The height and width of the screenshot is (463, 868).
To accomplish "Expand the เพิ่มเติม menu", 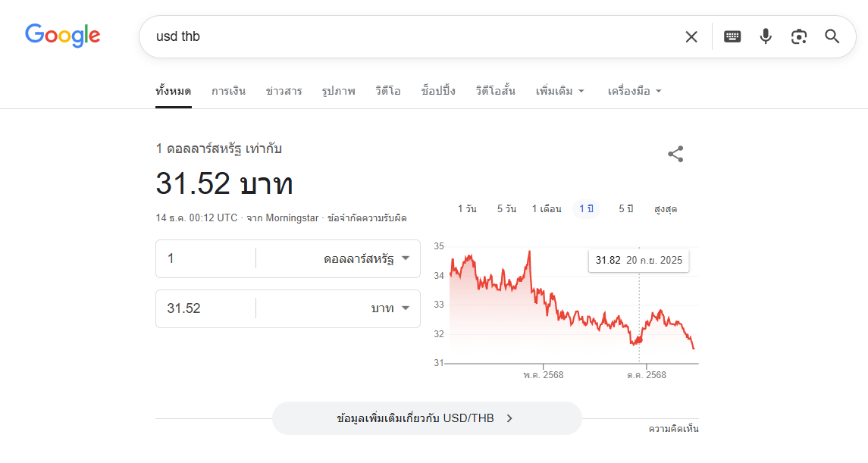I will tap(559, 91).
